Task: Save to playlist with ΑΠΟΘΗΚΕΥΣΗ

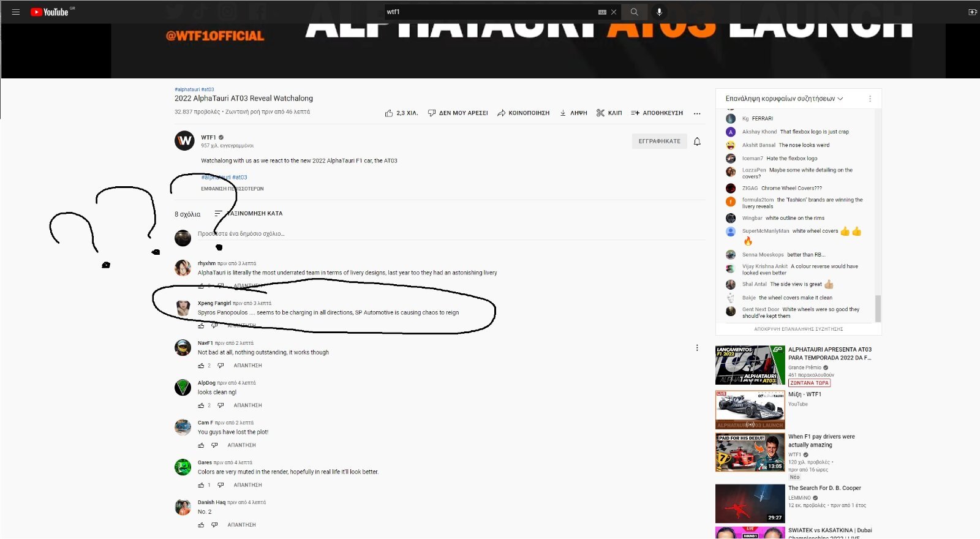Action: 657,113
